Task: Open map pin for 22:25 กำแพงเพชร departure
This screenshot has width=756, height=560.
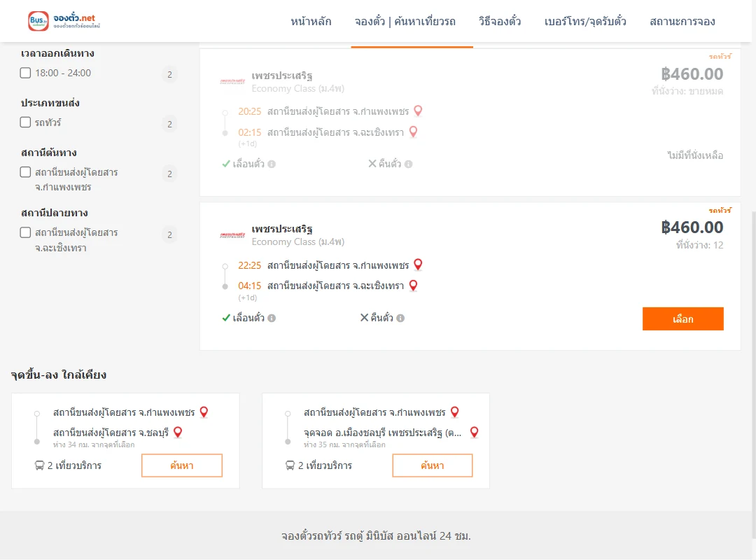Action: point(418,265)
